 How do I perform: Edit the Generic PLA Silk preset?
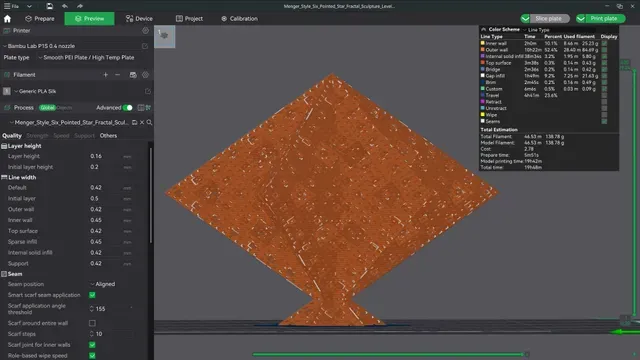(148, 91)
